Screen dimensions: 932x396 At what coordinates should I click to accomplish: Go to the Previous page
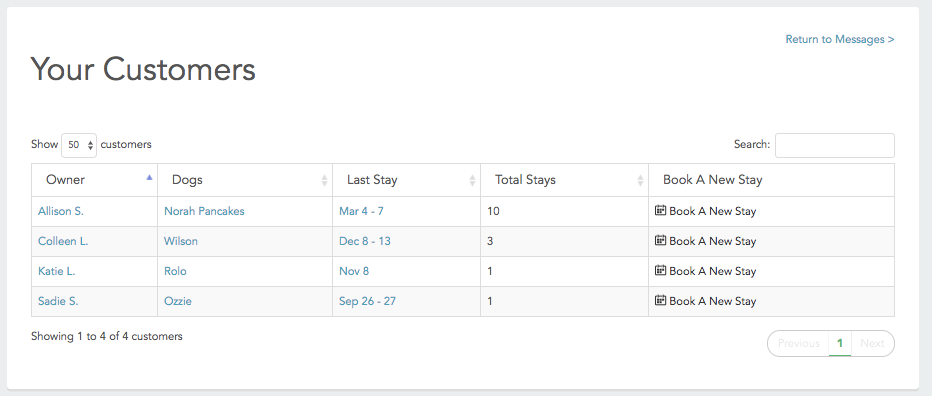click(x=798, y=344)
